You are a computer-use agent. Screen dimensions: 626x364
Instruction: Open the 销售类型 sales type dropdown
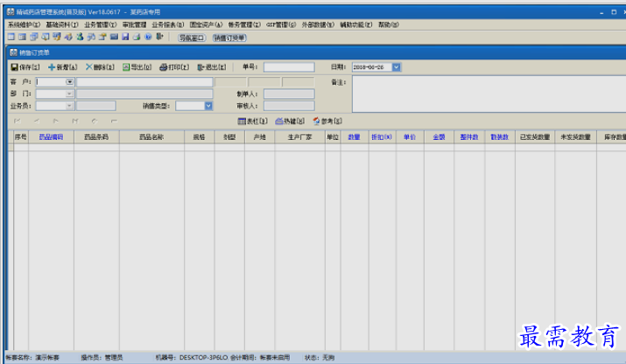(x=208, y=106)
